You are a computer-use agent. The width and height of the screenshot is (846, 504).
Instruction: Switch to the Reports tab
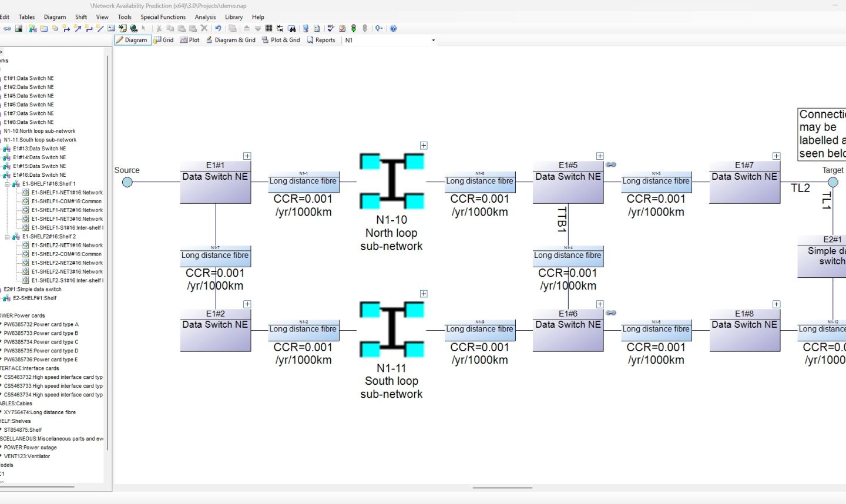tap(321, 40)
